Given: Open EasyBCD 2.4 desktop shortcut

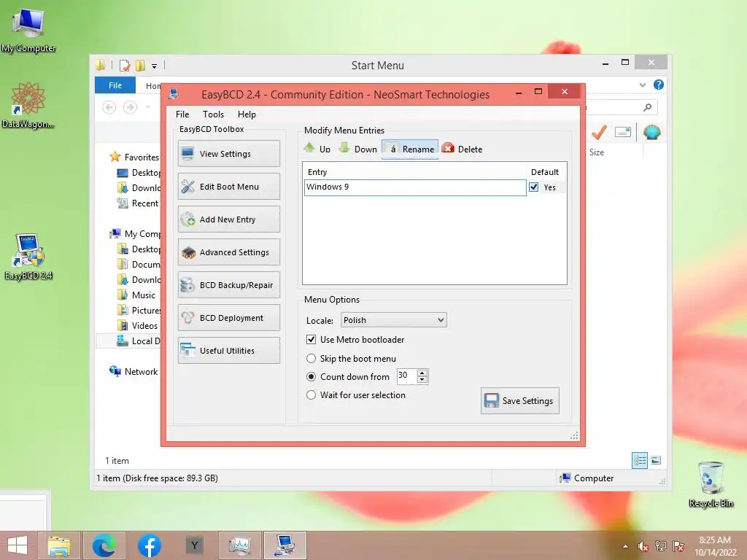Looking at the screenshot, I should pos(28,257).
